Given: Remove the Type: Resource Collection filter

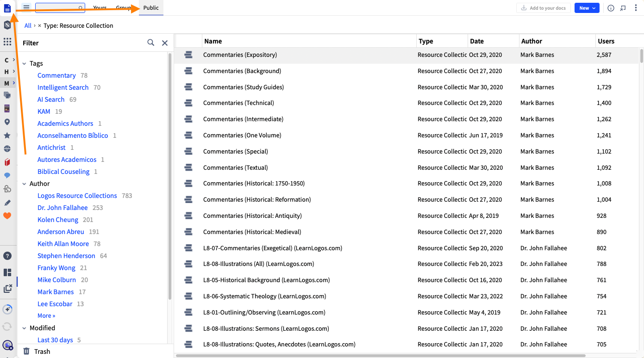Looking at the screenshot, I should (39, 25).
